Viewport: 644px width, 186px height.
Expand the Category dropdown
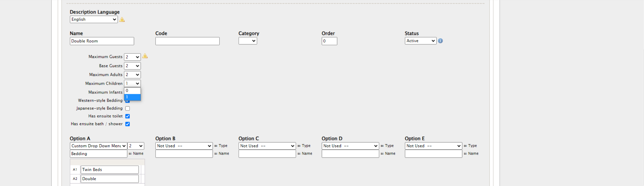coord(247,41)
